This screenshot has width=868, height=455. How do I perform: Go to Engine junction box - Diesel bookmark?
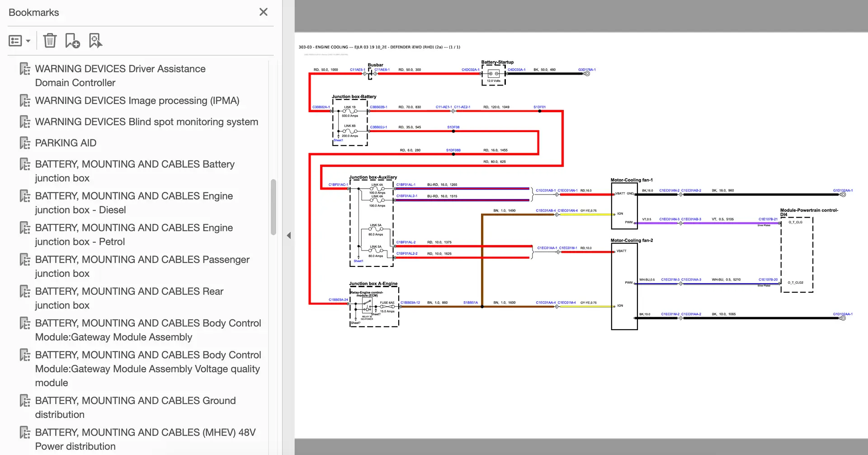tap(134, 203)
